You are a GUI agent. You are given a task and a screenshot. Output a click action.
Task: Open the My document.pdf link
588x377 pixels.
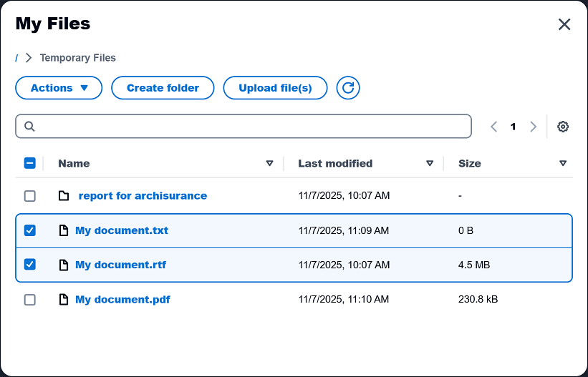pyautogui.click(x=122, y=300)
